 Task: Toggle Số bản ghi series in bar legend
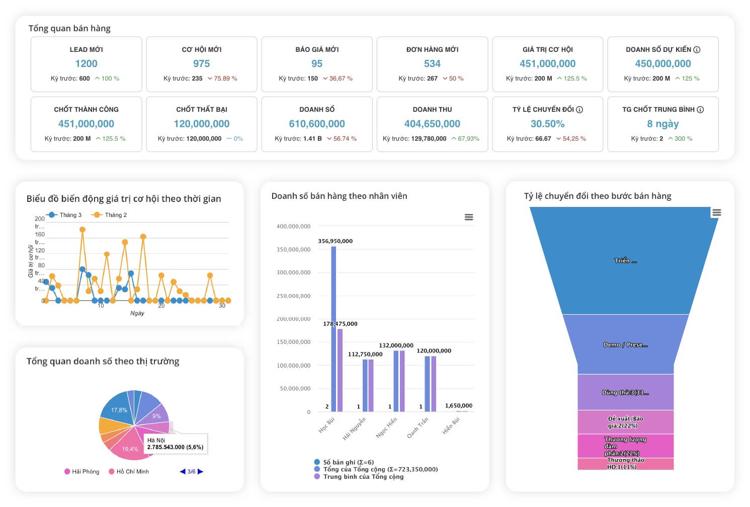pos(343,461)
